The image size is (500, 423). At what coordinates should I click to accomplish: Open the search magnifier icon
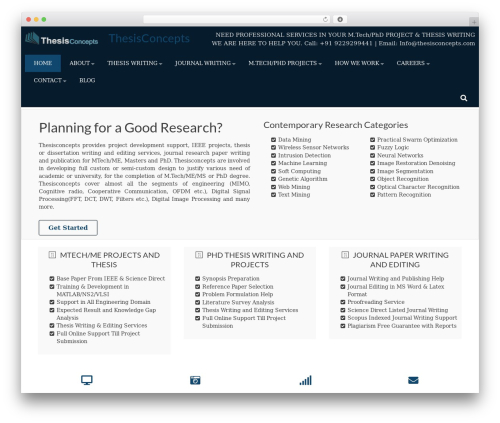pos(463,98)
